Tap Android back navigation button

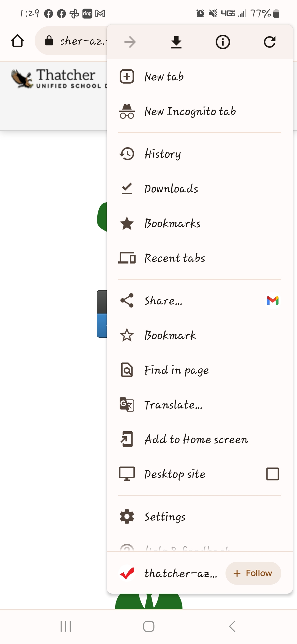point(232,626)
